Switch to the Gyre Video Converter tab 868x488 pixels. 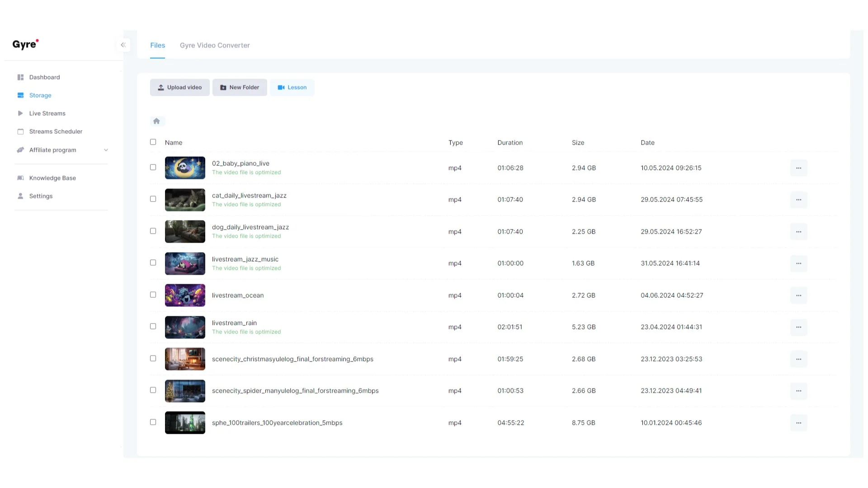[214, 45]
